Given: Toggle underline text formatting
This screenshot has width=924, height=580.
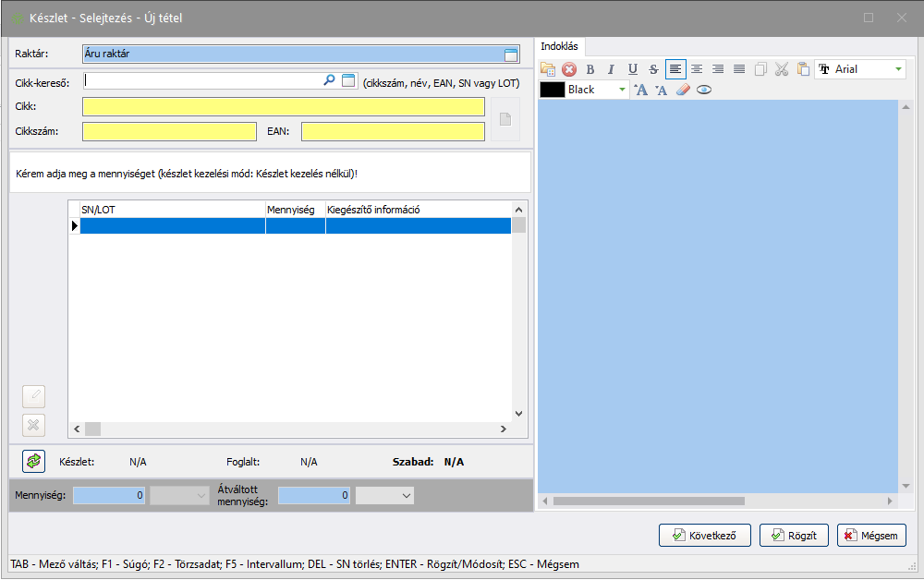Looking at the screenshot, I should point(633,69).
